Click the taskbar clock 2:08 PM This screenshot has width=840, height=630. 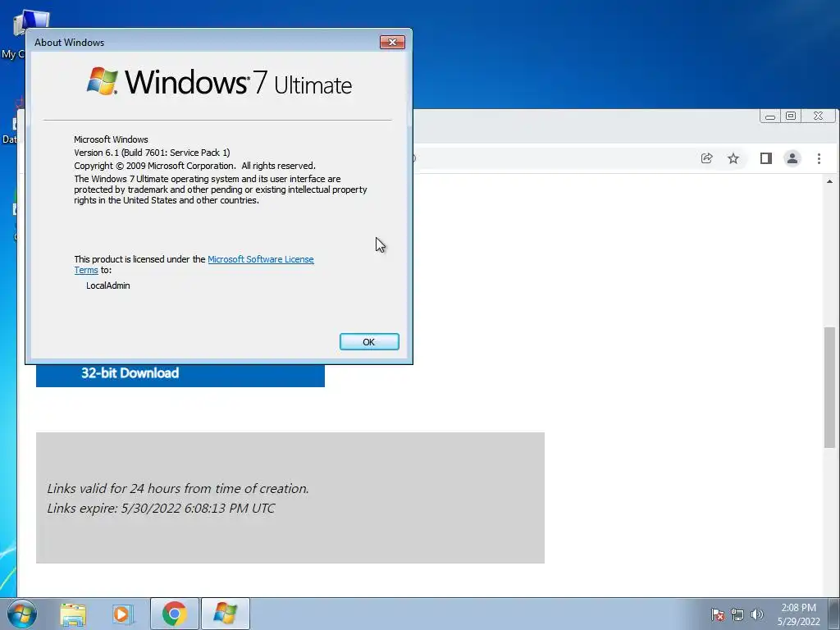click(x=798, y=608)
